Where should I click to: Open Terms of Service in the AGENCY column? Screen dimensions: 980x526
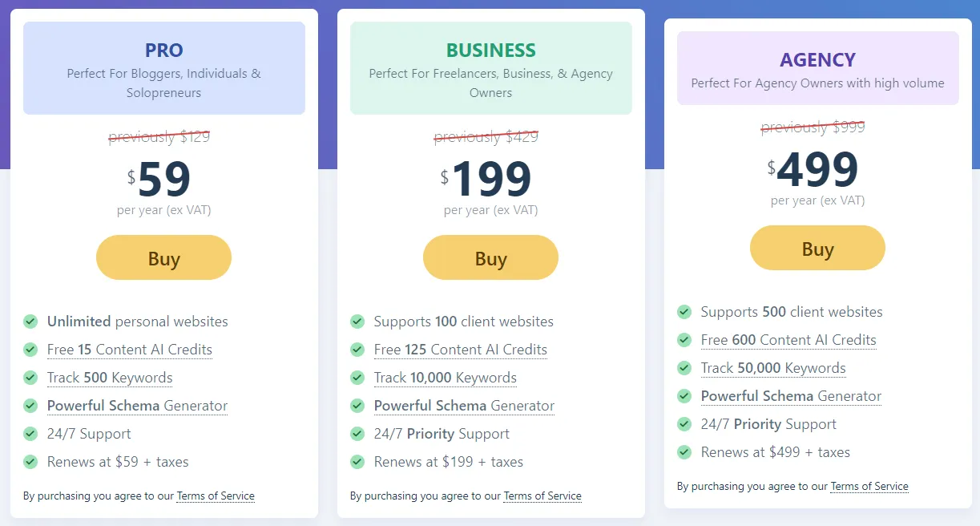[869, 486]
